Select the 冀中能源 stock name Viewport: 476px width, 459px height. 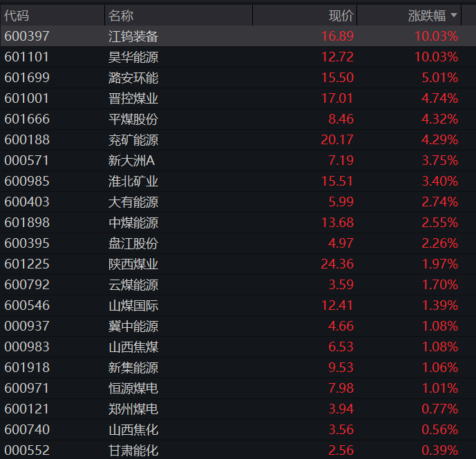coord(133,326)
